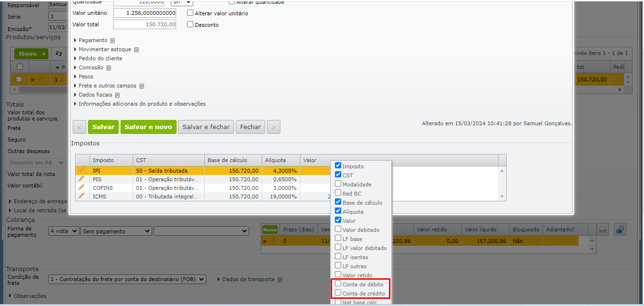This screenshot has height=306, width=644.
Task: Sort taxes by Alíquota column header
Action: click(x=280, y=160)
